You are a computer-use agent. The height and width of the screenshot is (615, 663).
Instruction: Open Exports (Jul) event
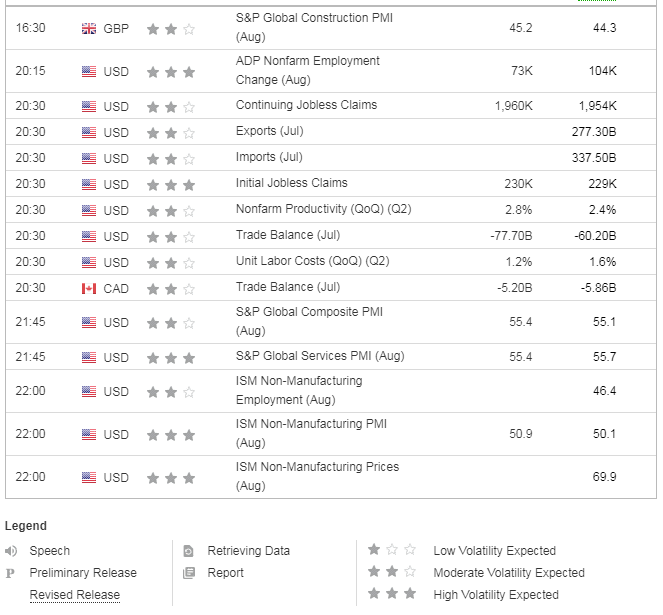pos(269,131)
